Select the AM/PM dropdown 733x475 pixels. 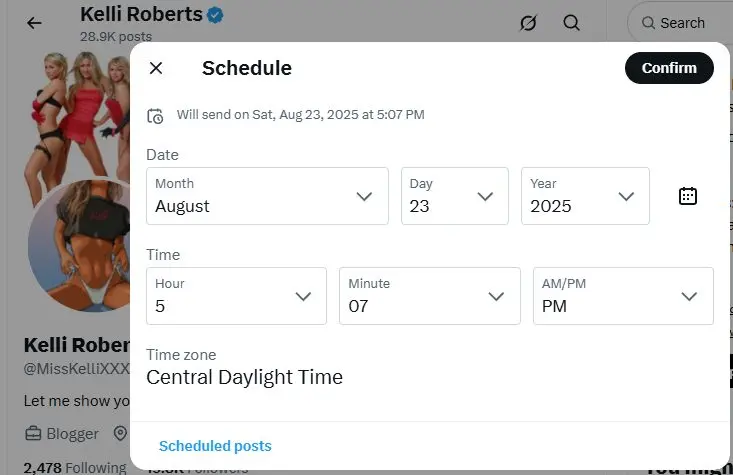[623, 296]
